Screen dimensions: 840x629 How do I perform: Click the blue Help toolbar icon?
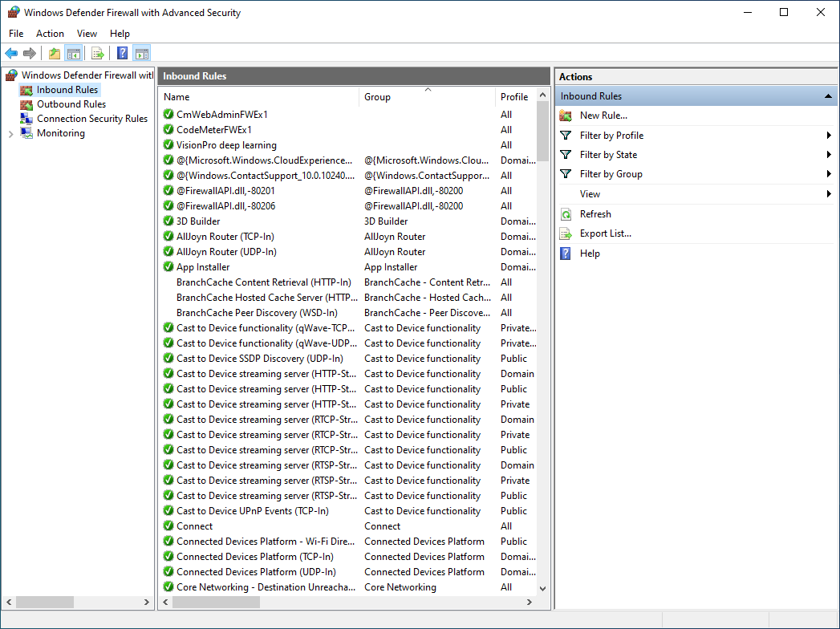click(x=122, y=54)
